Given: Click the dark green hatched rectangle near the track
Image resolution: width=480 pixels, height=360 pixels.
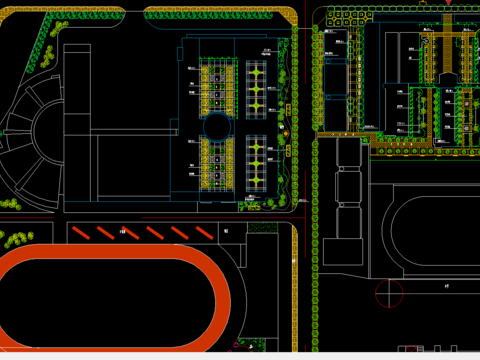Looking at the screenshot, I should tap(263, 227).
